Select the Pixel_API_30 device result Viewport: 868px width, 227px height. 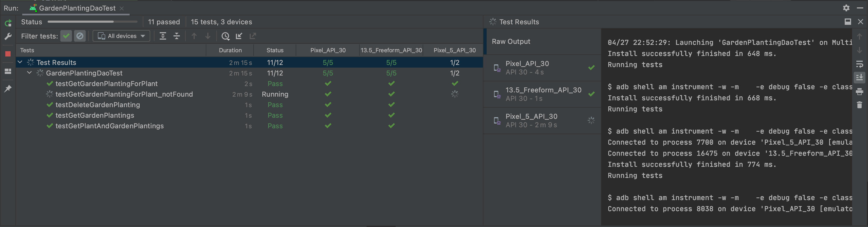pyautogui.click(x=542, y=68)
